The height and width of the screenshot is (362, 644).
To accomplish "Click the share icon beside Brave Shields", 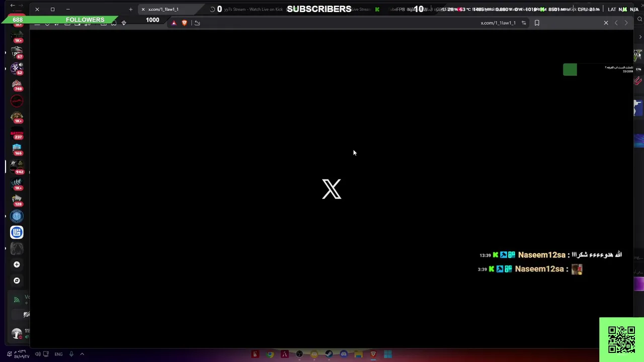I will (x=197, y=23).
